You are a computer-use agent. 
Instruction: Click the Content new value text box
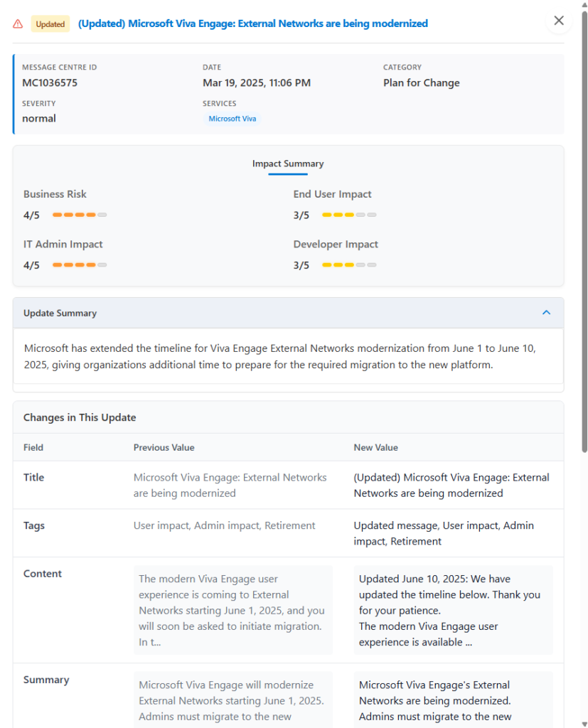click(453, 610)
